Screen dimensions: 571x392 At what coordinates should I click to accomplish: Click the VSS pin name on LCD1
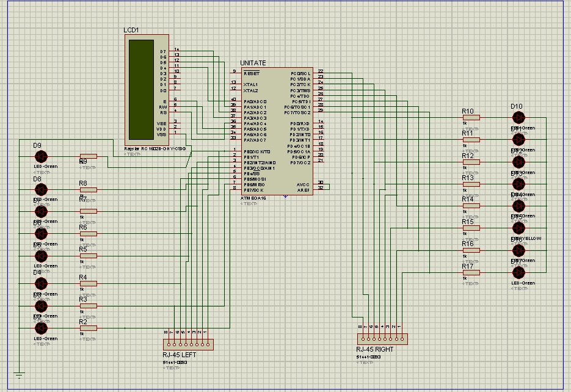[x=161, y=135]
